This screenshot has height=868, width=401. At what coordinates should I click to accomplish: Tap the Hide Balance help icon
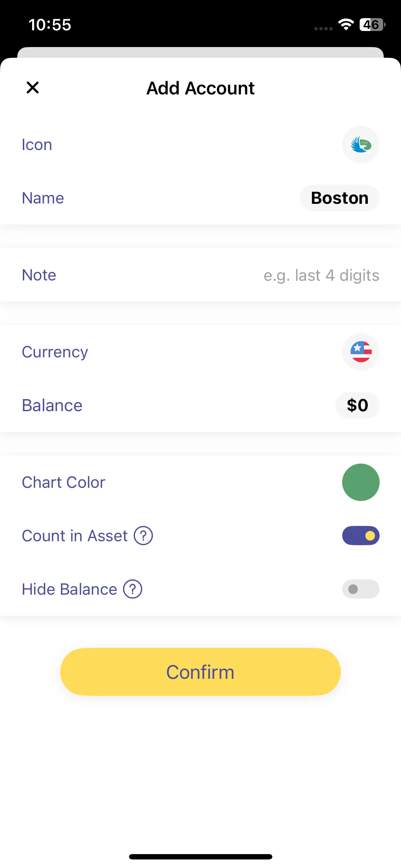click(133, 589)
